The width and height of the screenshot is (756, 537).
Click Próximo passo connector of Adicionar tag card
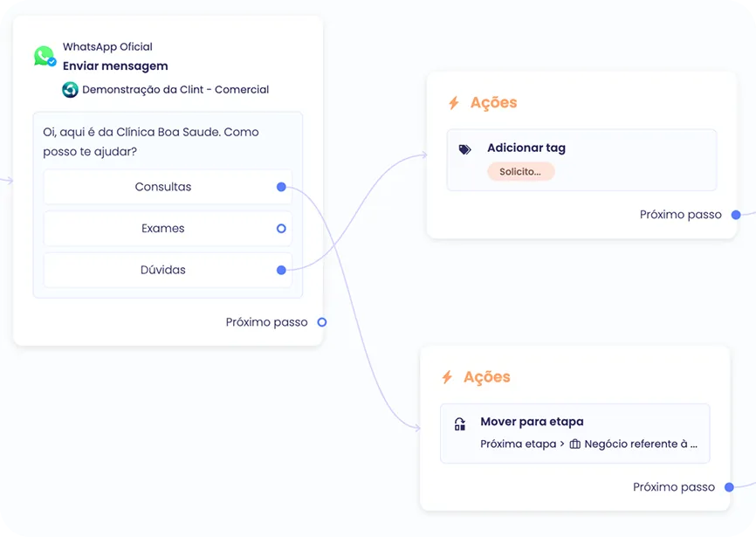pos(736,215)
